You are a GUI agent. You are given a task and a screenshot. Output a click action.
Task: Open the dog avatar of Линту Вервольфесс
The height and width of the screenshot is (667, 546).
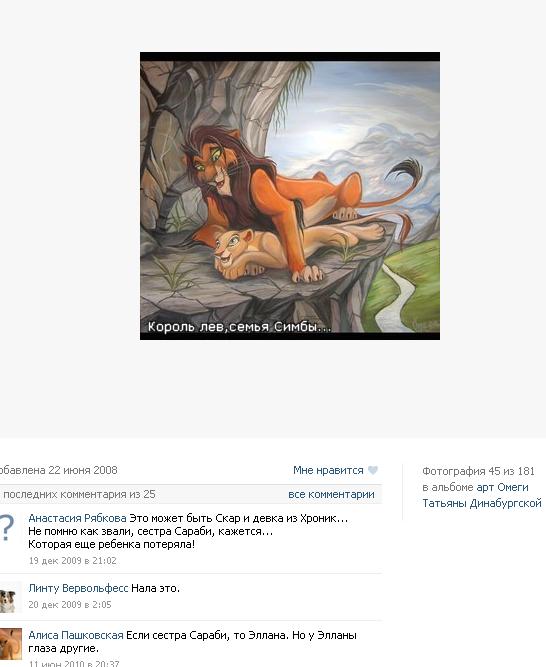point(10,598)
